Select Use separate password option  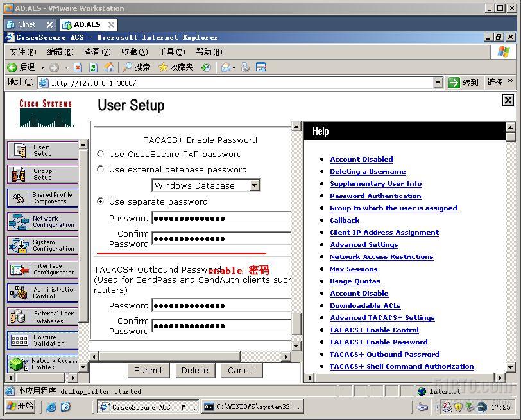pos(100,201)
